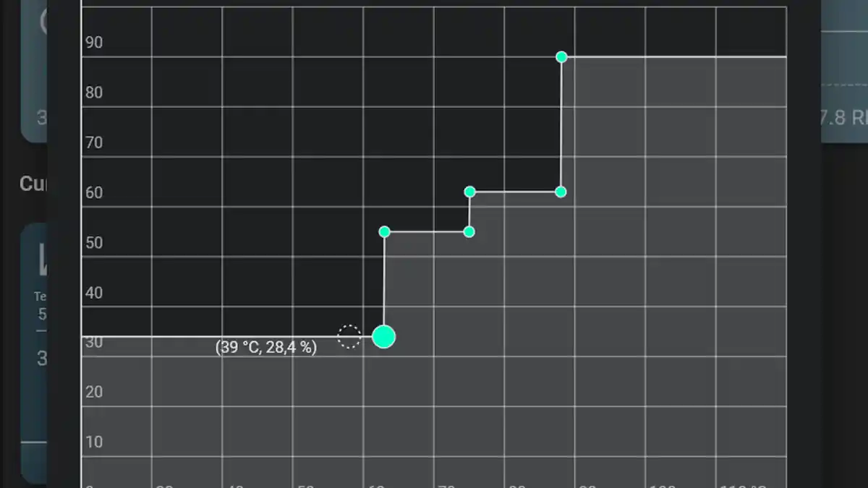Click the flat curve line left of the dashed circle
The height and width of the screenshot is (488, 868).
(217, 336)
